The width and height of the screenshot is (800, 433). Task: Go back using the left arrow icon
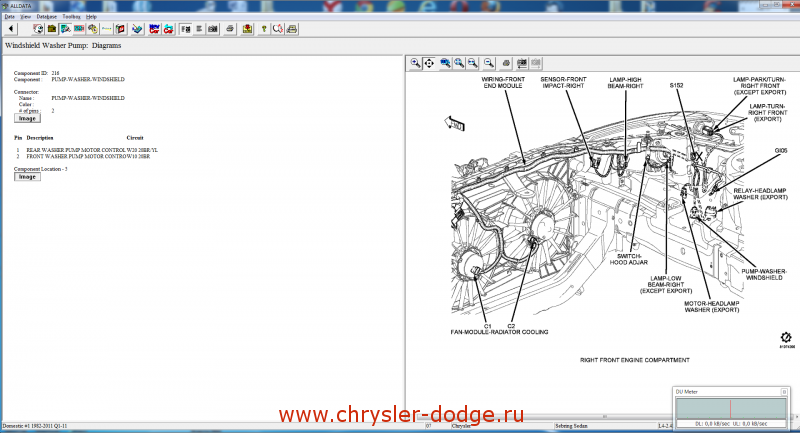pos(11,29)
